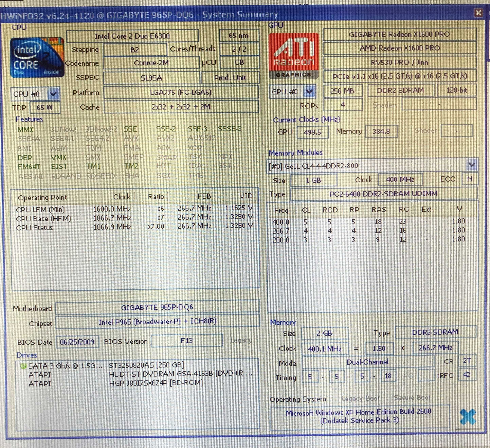Click the Conroe-2M codename field
Image resolution: width=490 pixels, height=448 pixels.
pos(151,63)
